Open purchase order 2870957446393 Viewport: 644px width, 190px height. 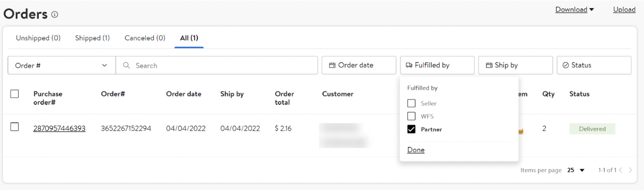[x=60, y=128]
